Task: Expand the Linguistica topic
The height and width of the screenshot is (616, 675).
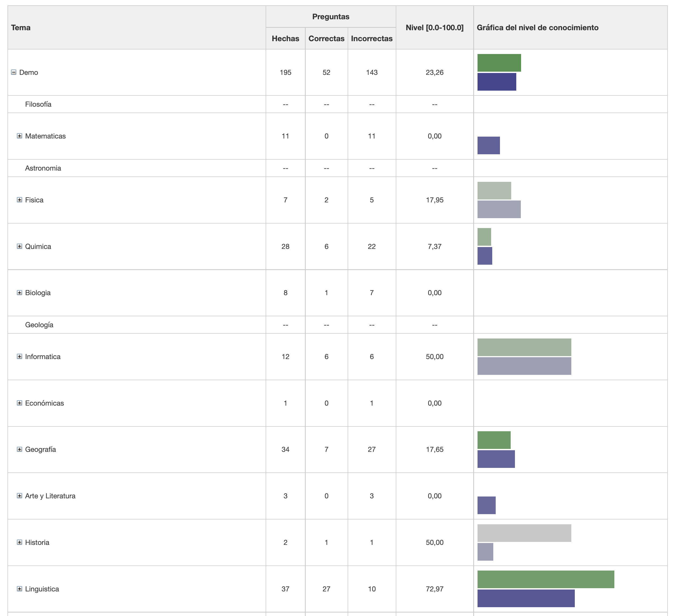Action: [x=20, y=589]
